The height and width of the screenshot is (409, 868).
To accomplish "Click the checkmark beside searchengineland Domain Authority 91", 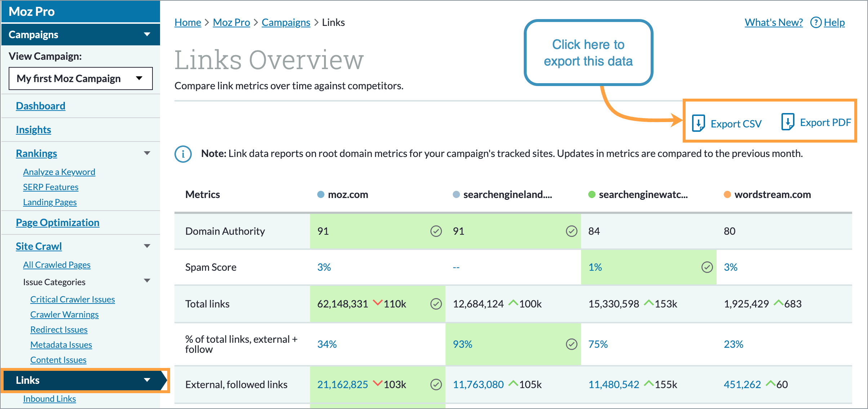I will tap(571, 231).
